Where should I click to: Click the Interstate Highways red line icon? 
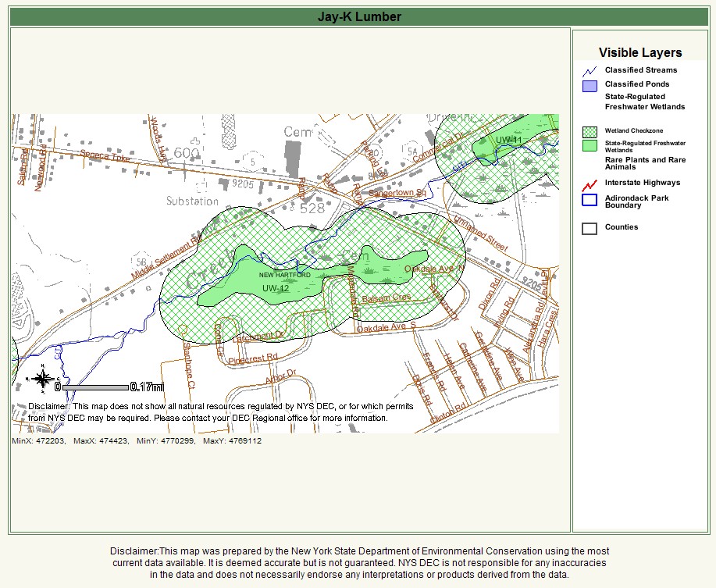click(590, 185)
